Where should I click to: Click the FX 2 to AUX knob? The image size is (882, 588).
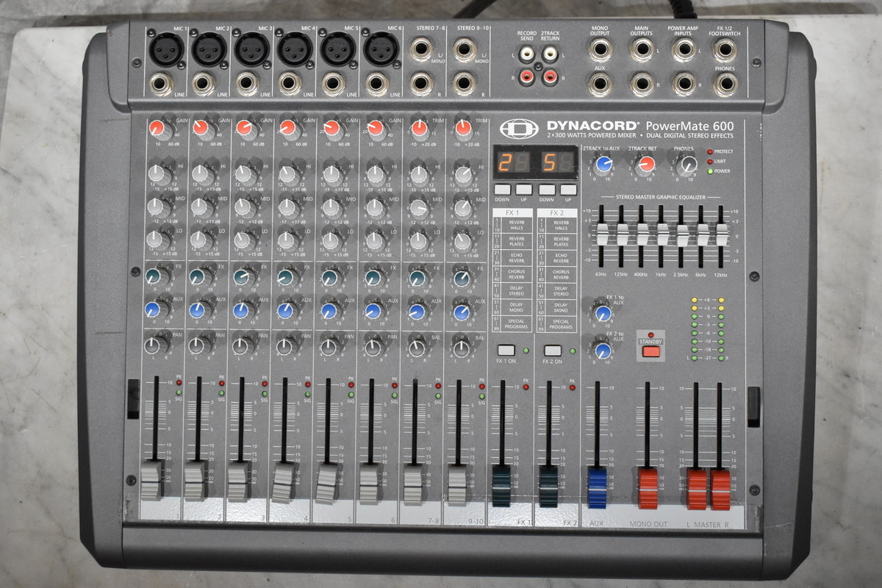pyautogui.click(x=603, y=350)
